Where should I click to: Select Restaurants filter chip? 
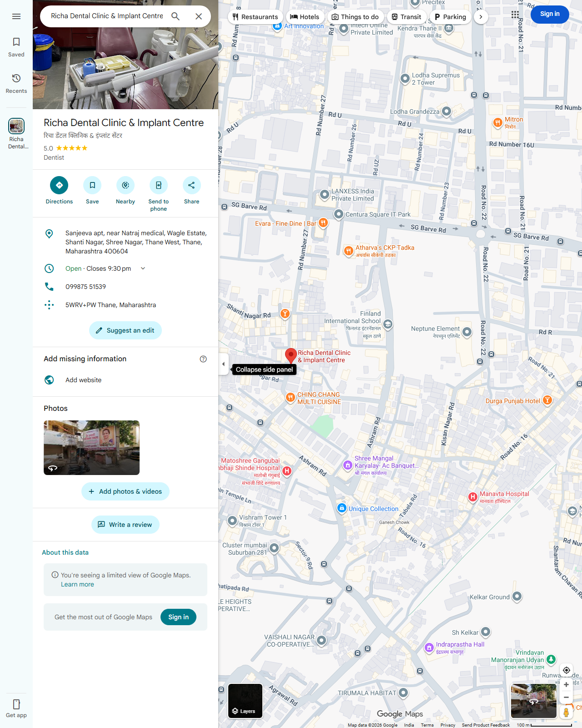(255, 17)
